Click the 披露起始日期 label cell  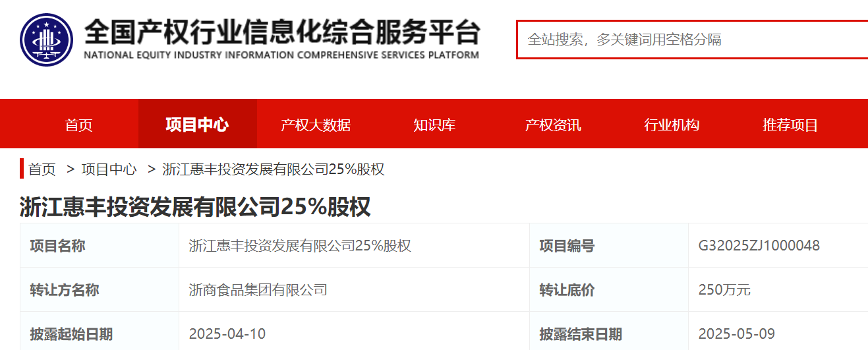(x=100, y=331)
